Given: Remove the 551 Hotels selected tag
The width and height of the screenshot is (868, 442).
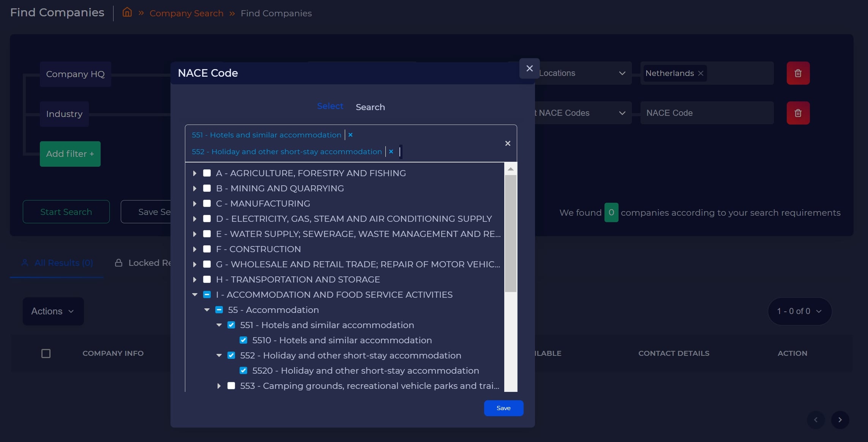Looking at the screenshot, I should [350, 135].
